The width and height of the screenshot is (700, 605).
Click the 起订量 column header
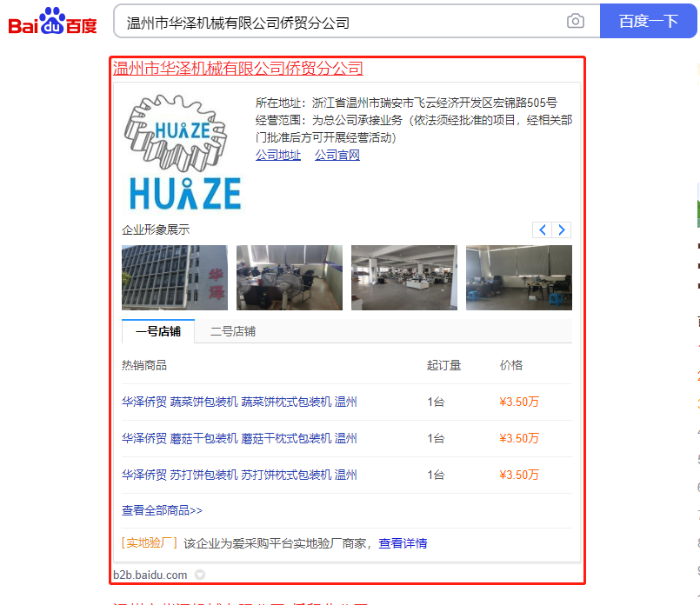click(x=443, y=365)
